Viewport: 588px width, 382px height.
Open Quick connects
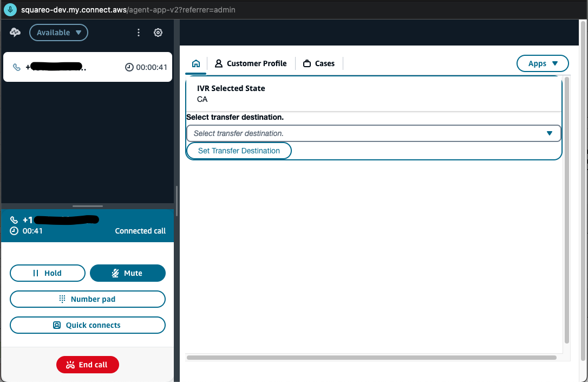click(87, 325)
